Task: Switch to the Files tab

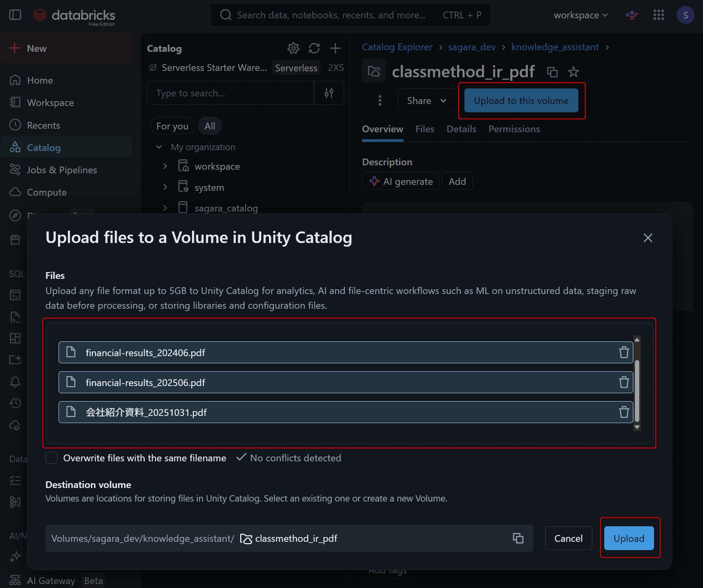Action: coord(425,129)
